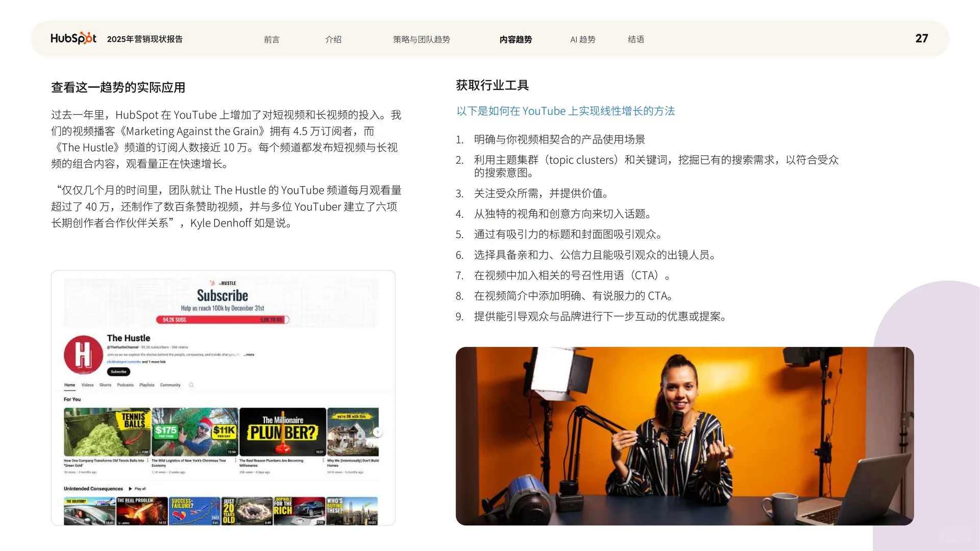Open the blue YouTube 线性增长 link
This screenshot has height=551, width=980.
(x=566, y=111)
